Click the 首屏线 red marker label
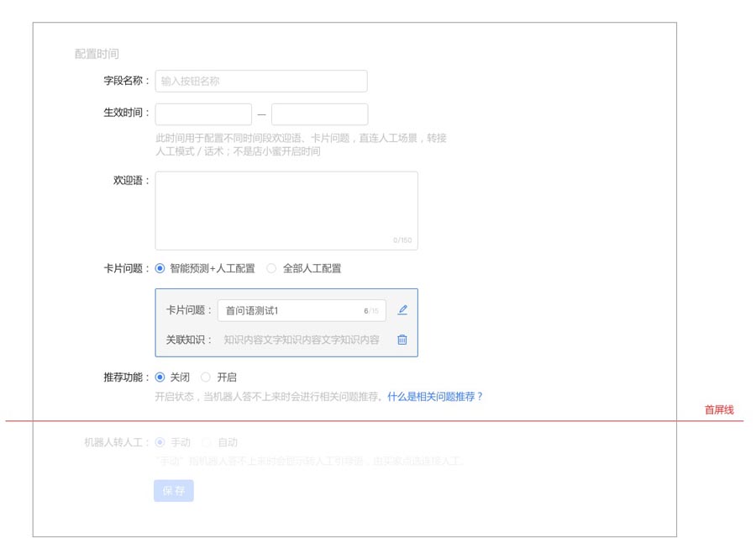This screenshot has width=756, height=549. [x=721, y=409]
